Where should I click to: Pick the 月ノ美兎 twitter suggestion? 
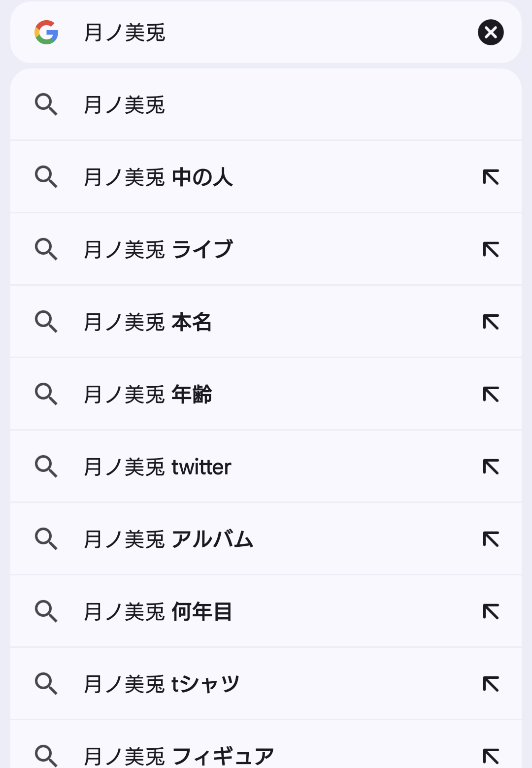(x=266, y=467)
